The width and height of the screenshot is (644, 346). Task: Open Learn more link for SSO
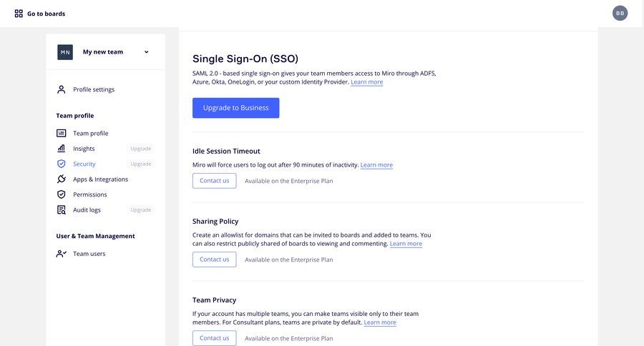[367, 82]
